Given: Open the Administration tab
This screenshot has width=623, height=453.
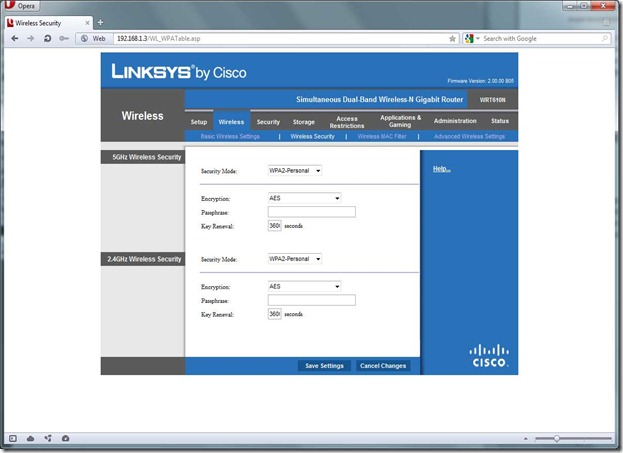Looking at the screenshot, I should (x=455, y=121).
